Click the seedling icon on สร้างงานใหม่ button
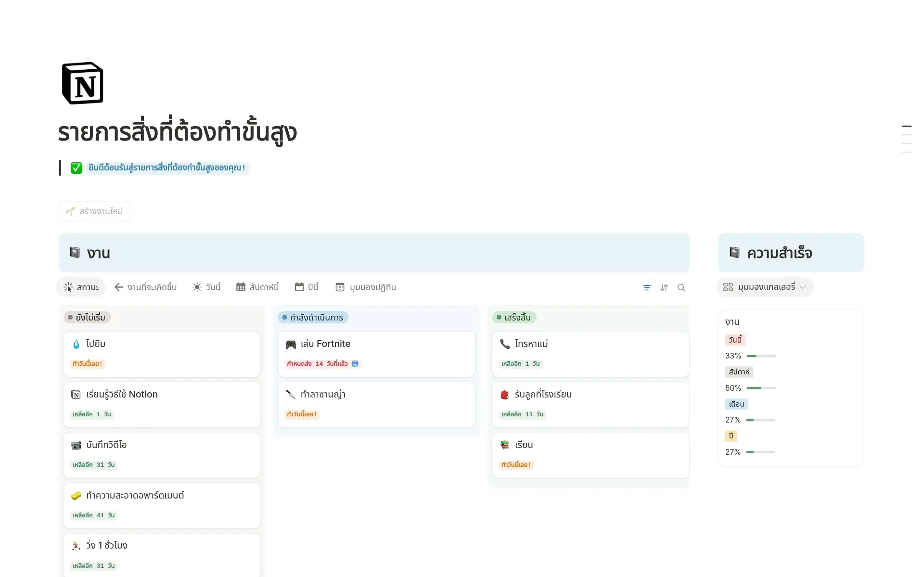This screenshot has height=577, width=924. point(70,211)
